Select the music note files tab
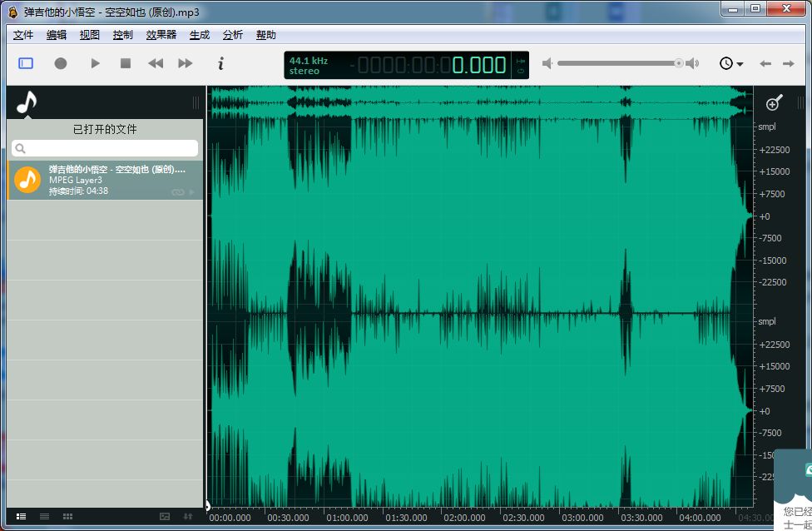 point(27,102)
